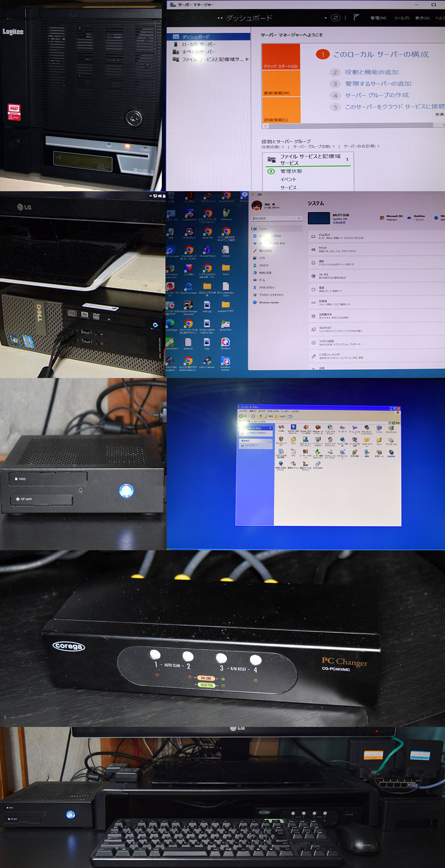The image size is (445, 868).
Task: Click the 最新情報(W) tile
Action: coord(281,83)
